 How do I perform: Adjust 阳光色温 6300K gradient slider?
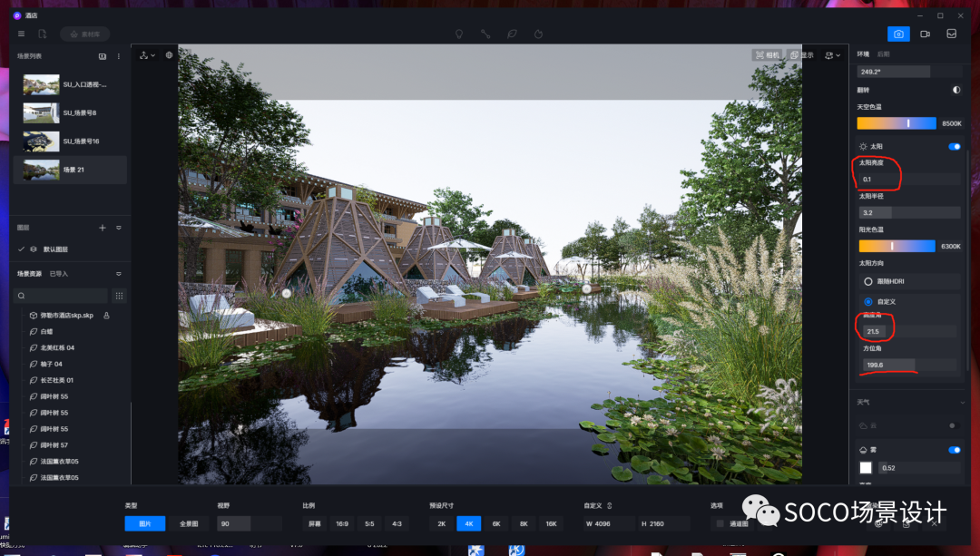coord(897,246)
